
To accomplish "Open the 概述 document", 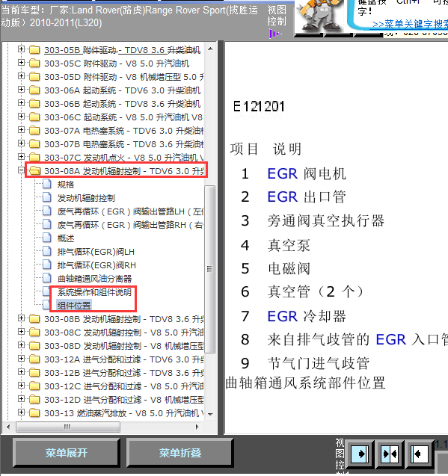I will pyautogui.click(x=66, y=238).
